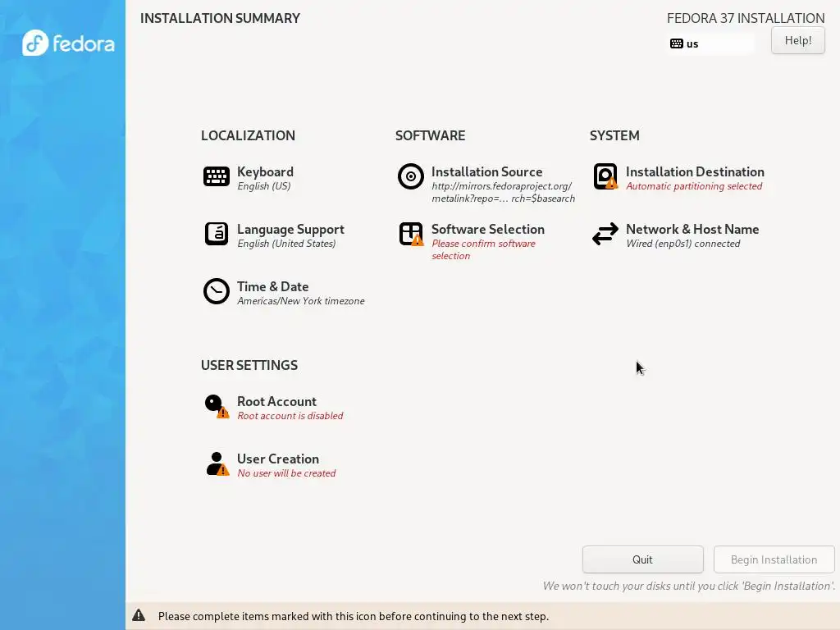840x630 pixels.
Task: Click 'Americas/New York timezone' text
Action: point(301,300)
